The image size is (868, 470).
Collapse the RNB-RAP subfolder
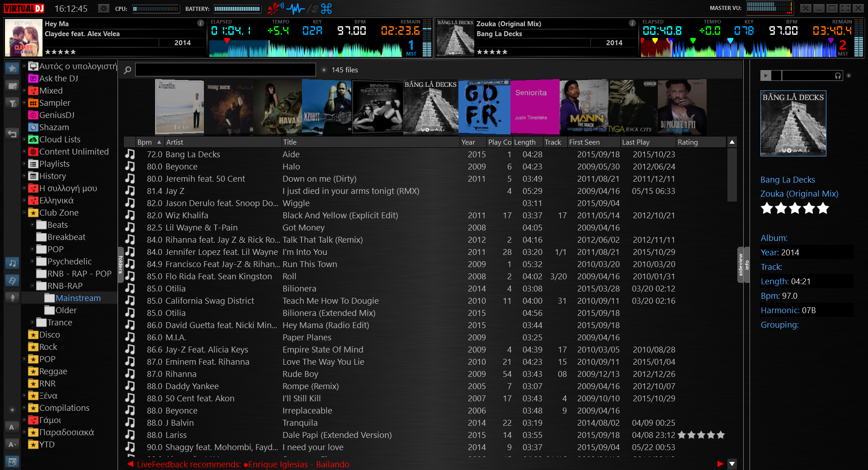coord(33,286)
